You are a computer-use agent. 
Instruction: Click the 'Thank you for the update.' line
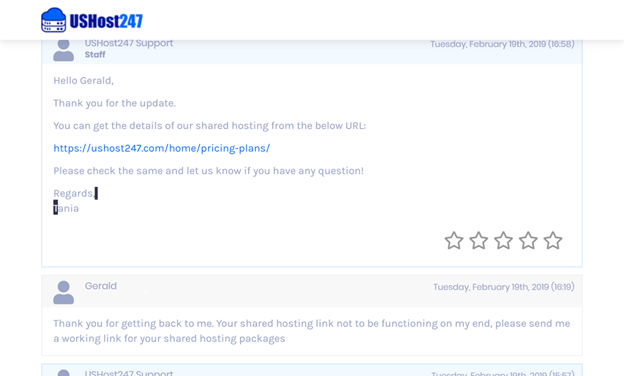pos(115,103)
